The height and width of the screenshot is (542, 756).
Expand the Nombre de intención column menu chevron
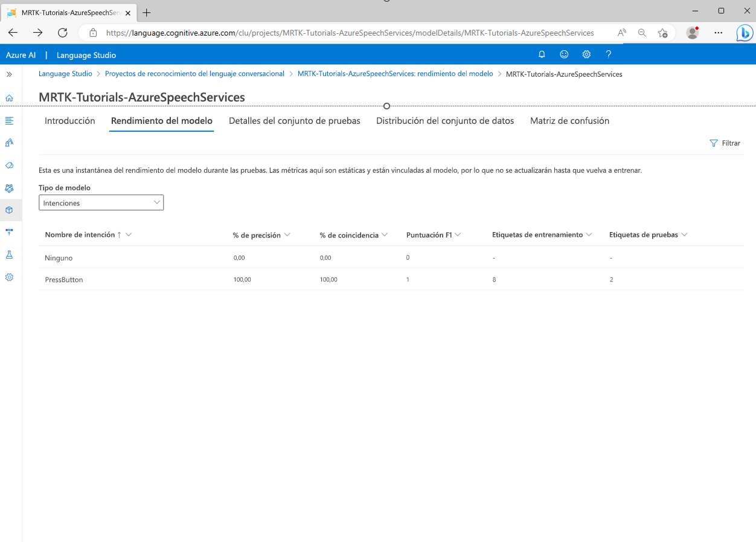[129, 234]
